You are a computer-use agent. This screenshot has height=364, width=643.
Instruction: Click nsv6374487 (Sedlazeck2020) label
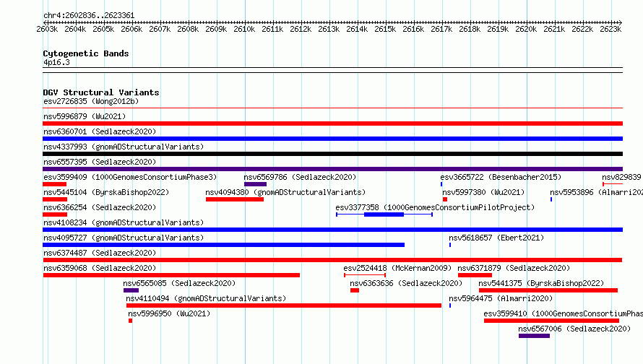point(100,253)
